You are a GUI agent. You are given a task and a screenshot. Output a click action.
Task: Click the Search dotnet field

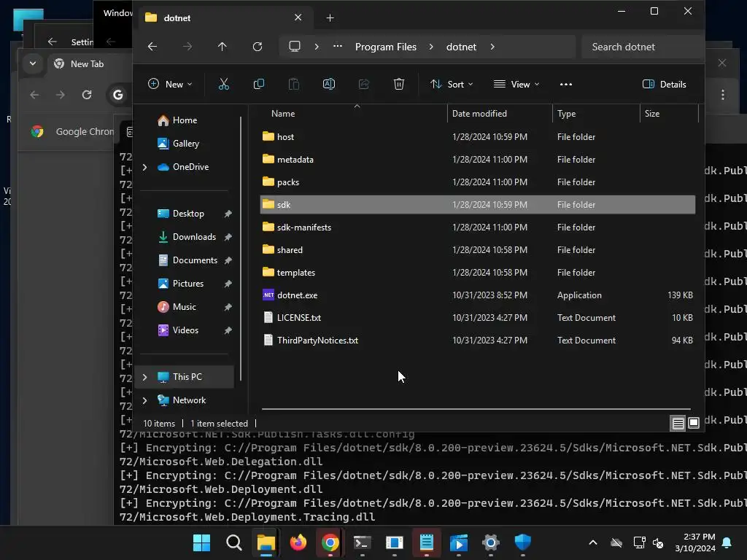pyautogui.click(x=642, y=47)
